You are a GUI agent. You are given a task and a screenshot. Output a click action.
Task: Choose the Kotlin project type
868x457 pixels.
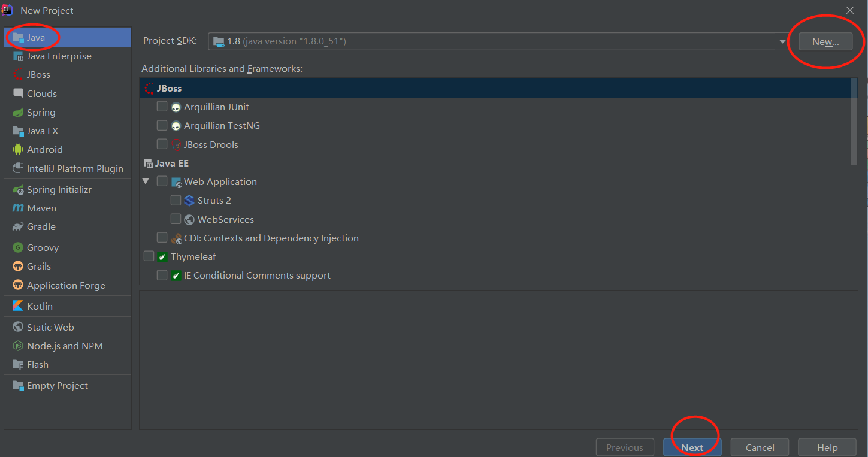[67, 306]
